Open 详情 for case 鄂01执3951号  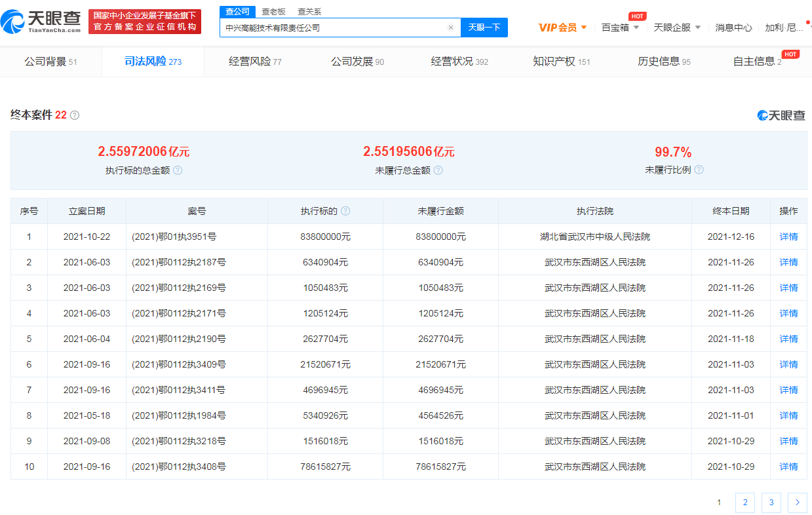tap(788, 237)
